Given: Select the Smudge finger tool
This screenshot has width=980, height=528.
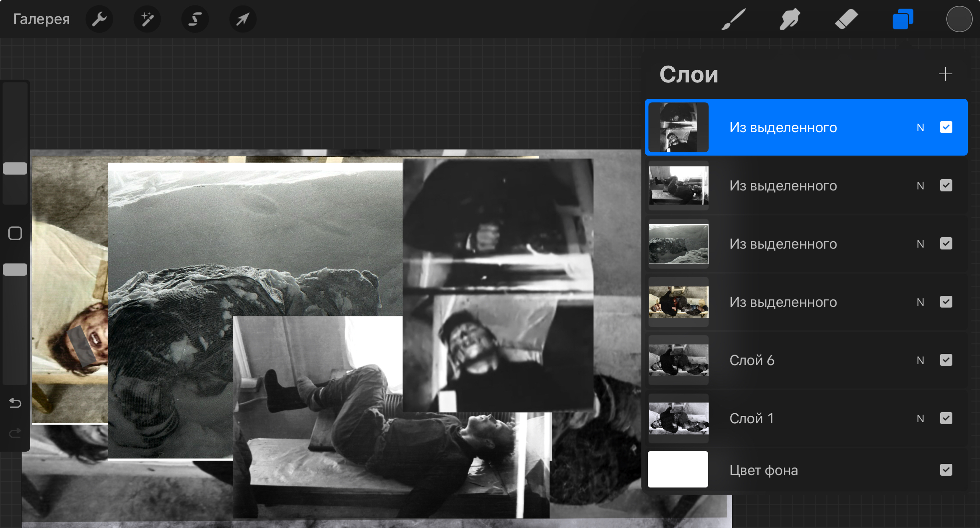Looking at the screenshot, I should pos(790,19).
